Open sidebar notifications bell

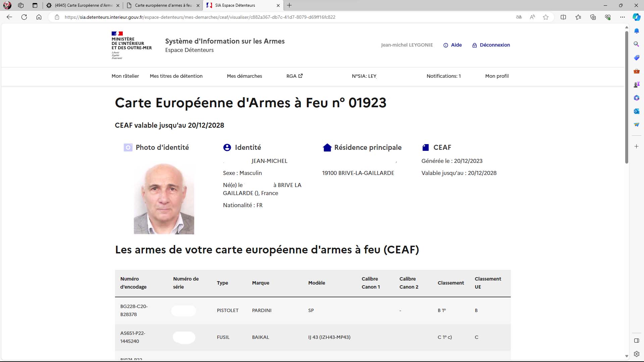click(x=636, y=31)
